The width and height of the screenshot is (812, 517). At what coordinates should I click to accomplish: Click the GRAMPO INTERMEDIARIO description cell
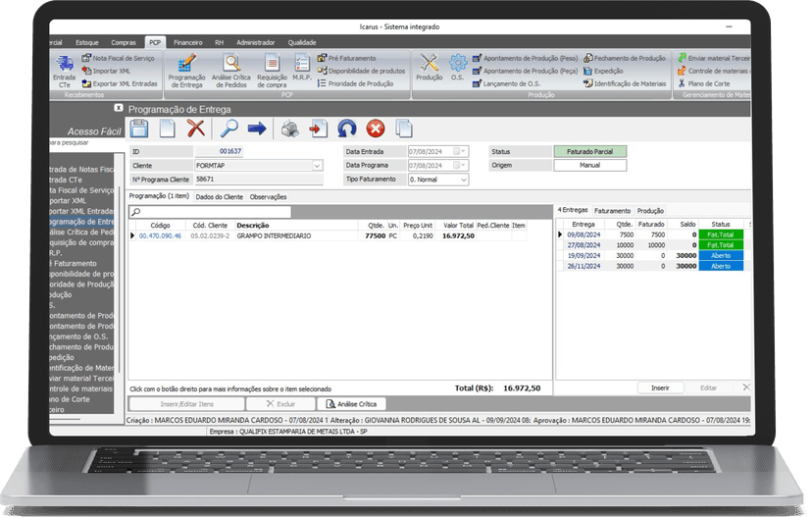pyautogui.click(x=275, y=235)
